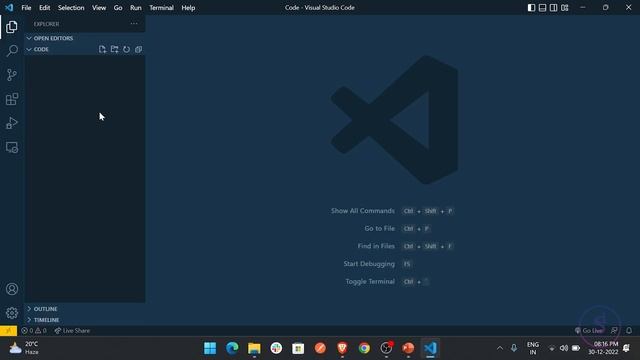Open the Search view
Screen dimensions: 640x360
(12, 51)
